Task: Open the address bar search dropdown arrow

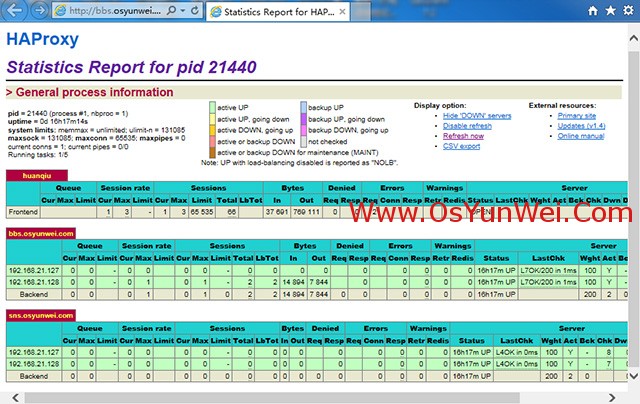Action: tap(183, 11)
